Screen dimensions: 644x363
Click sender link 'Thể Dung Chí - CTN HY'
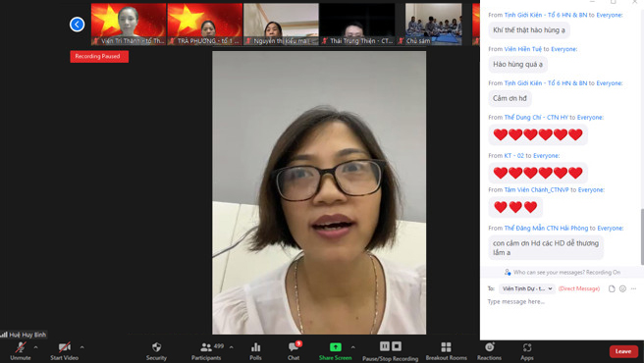point(536,117)
